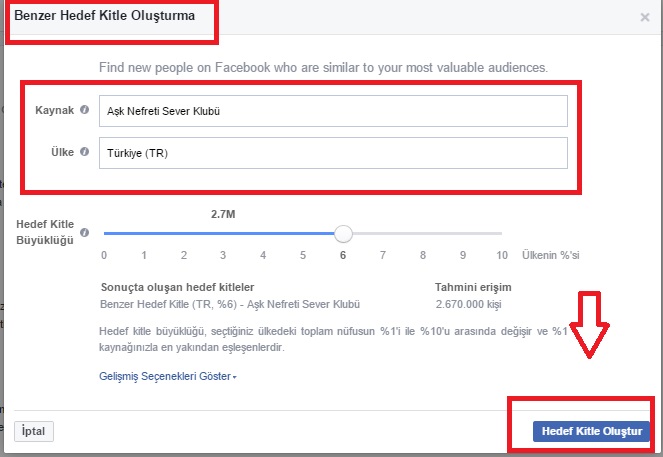The image size is (663, 457).
Task: Select the 5 percent tick on slider
Action: [303, 255]
